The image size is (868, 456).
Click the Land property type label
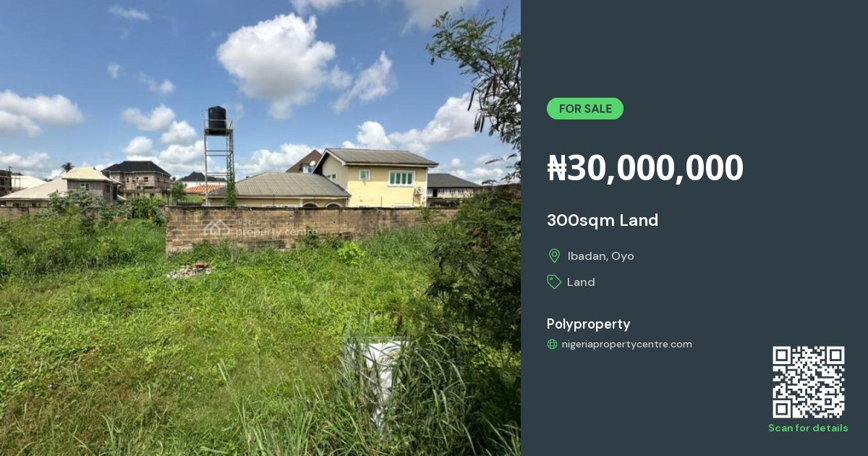click(x=581, y=282)
